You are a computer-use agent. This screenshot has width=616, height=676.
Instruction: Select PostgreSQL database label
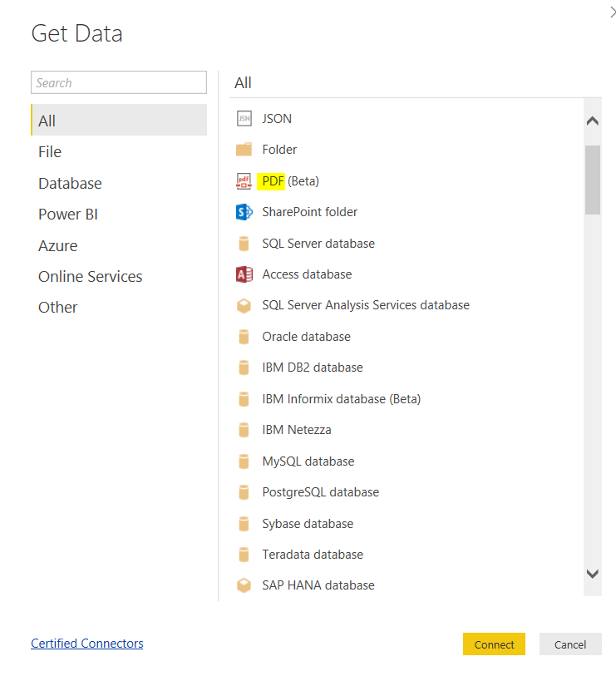[321, 492]
